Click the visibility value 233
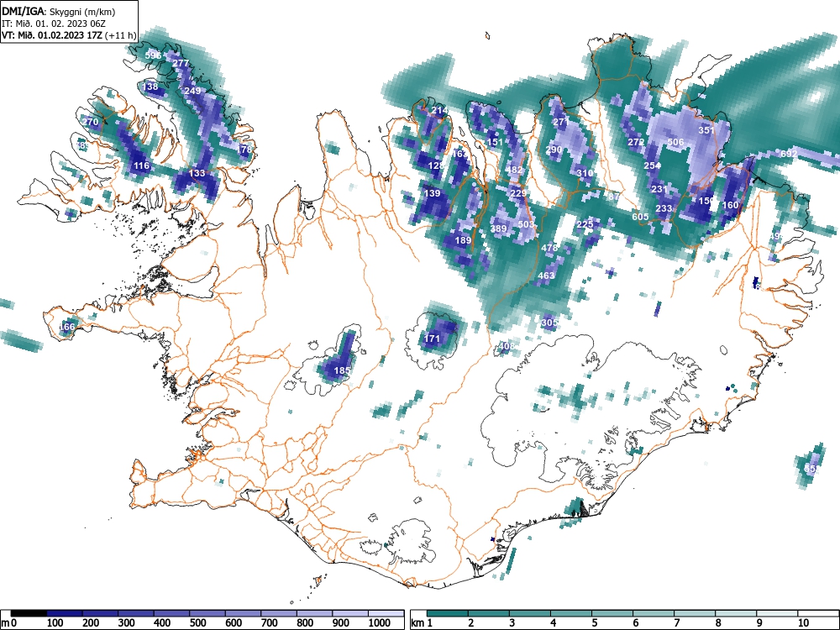 tap(664, 208)
